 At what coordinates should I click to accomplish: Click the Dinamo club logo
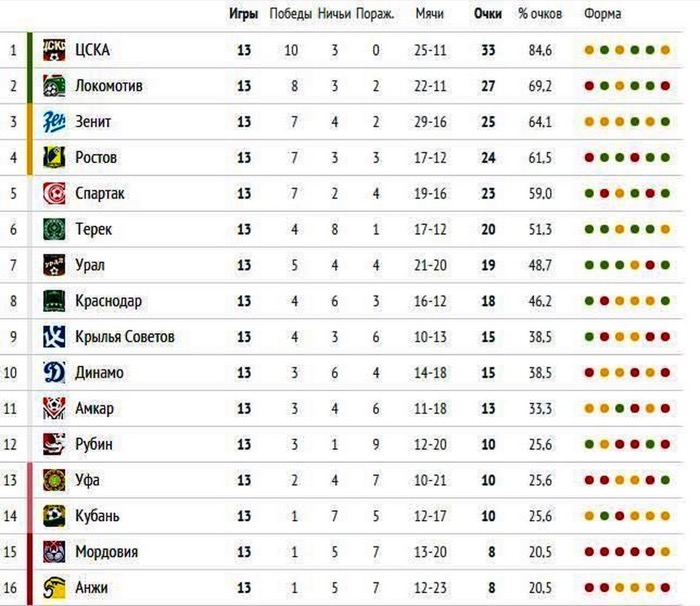[54, 372]
